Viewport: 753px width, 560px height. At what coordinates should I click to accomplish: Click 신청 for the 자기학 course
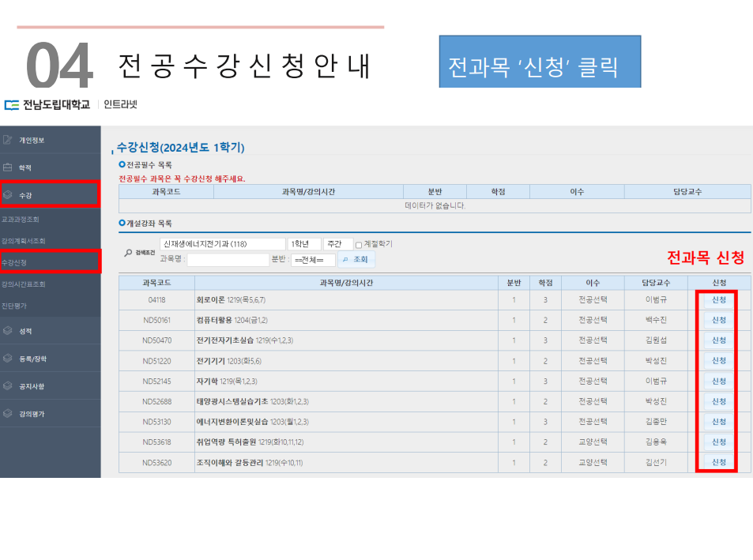pyautogui.click(x=718, y=381)
